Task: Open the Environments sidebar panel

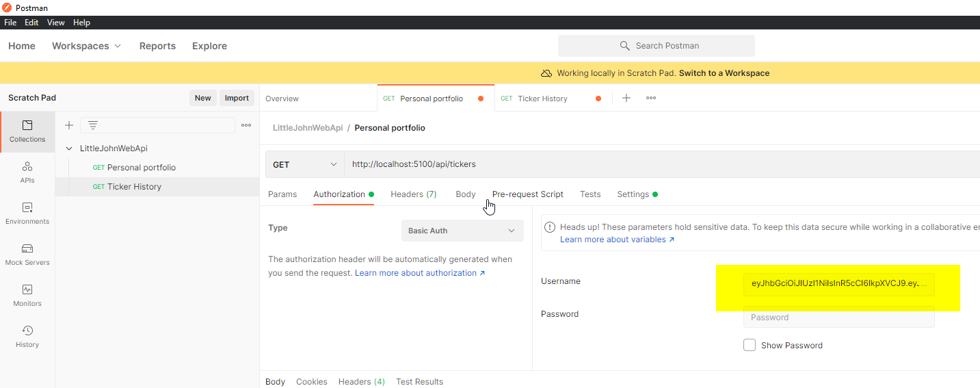Action: 27,214
